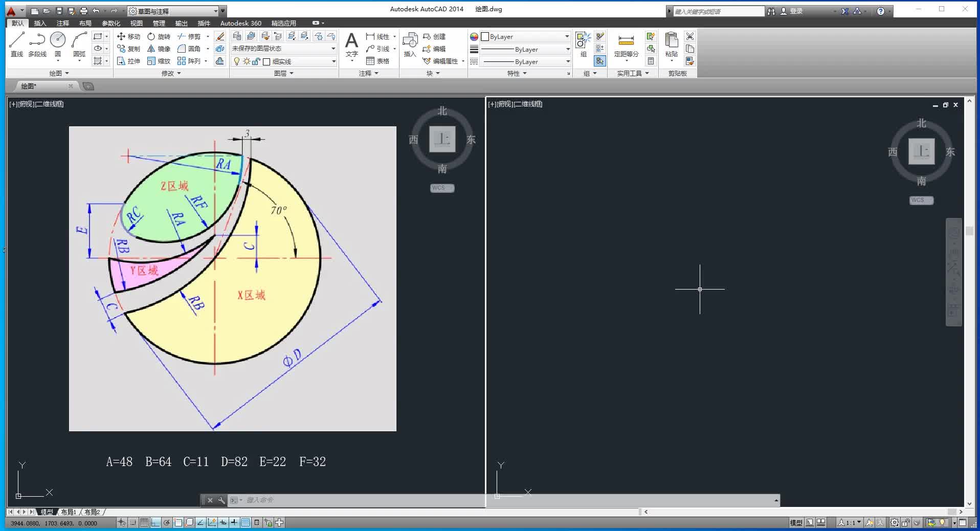The width and height of the screenshot is (980, 531).
Task: Click the 插入 (Insert block) tool
Action: [410, 45]
